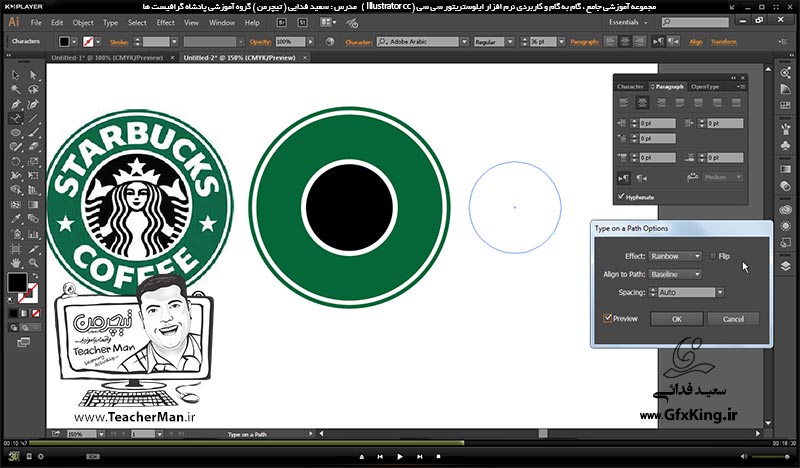This screenshot has height=468, width=800.
Task: Select the Zoom tool
Action: click(34, 263)
